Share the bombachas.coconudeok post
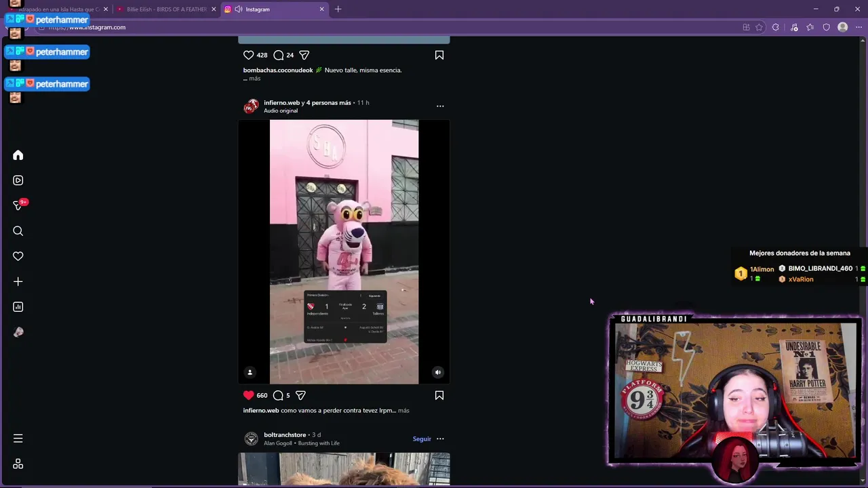This screenshot has height=488, width=868. tap(304, 55)
